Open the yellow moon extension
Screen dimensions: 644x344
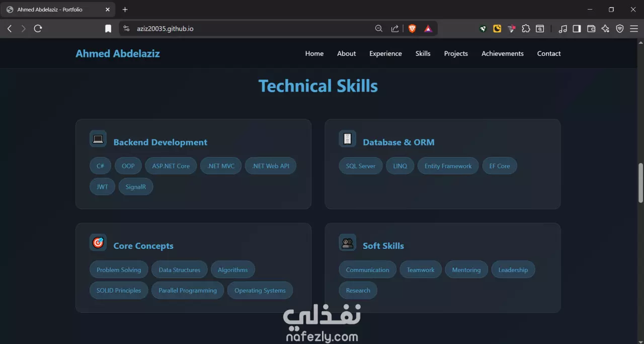coord(497,29)
